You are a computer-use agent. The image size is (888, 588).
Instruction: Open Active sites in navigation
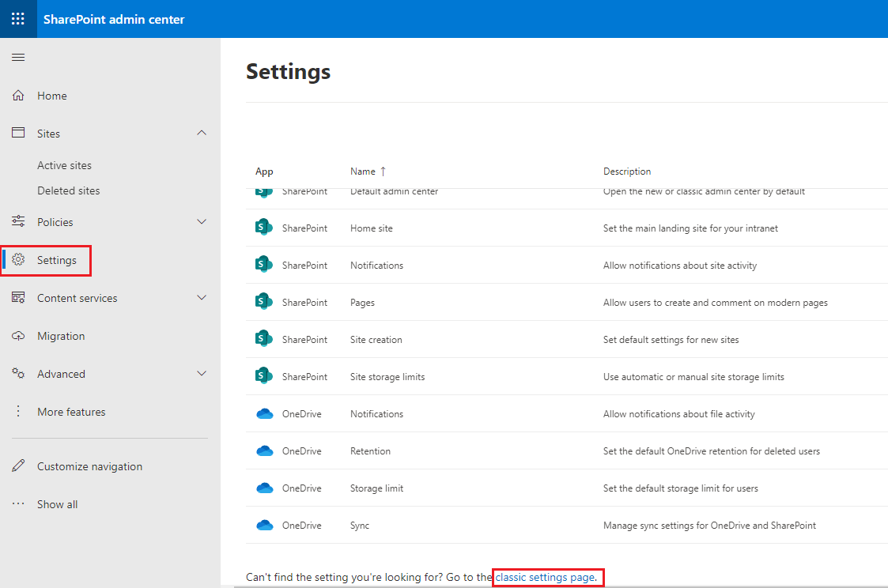pyautogui.click(x=65, y=165)
